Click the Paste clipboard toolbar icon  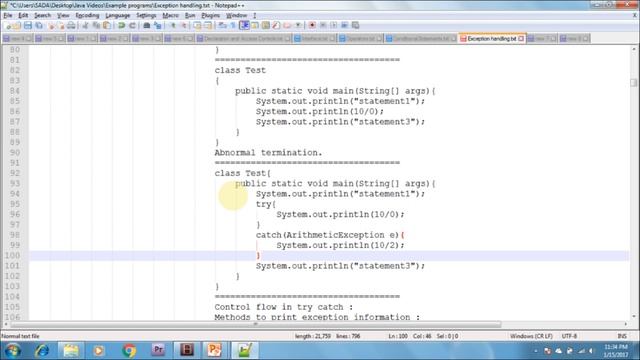107,26
